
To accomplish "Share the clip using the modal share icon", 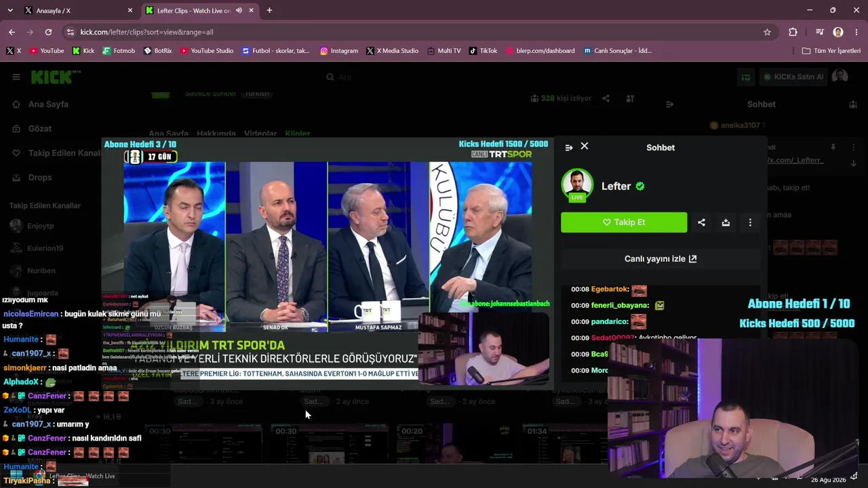I will click(x=701, y=222).
